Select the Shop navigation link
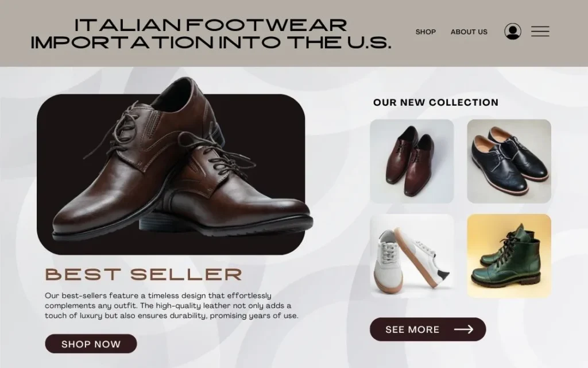The width and height of the screenshot is (588, 368). pyautogui.click(x=425, y=32)
